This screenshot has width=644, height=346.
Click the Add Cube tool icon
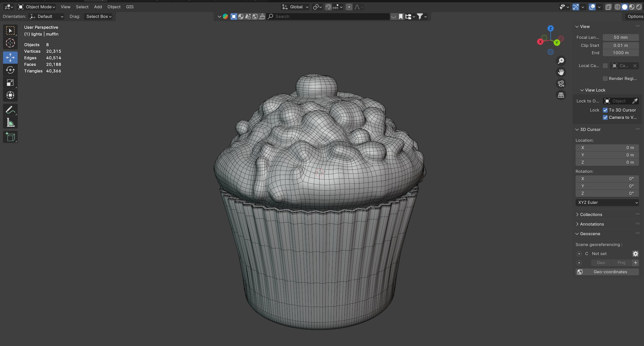(10, 137)
